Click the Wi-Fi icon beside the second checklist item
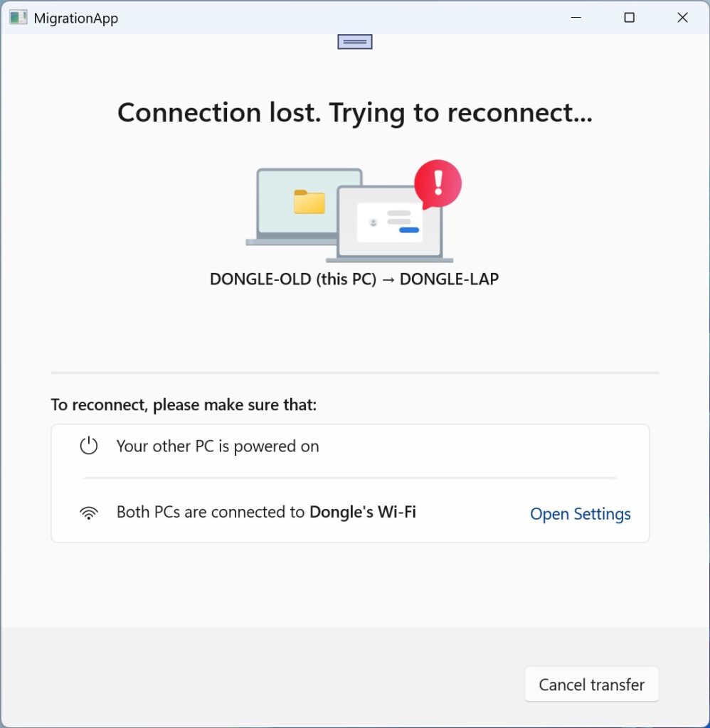 88,512
